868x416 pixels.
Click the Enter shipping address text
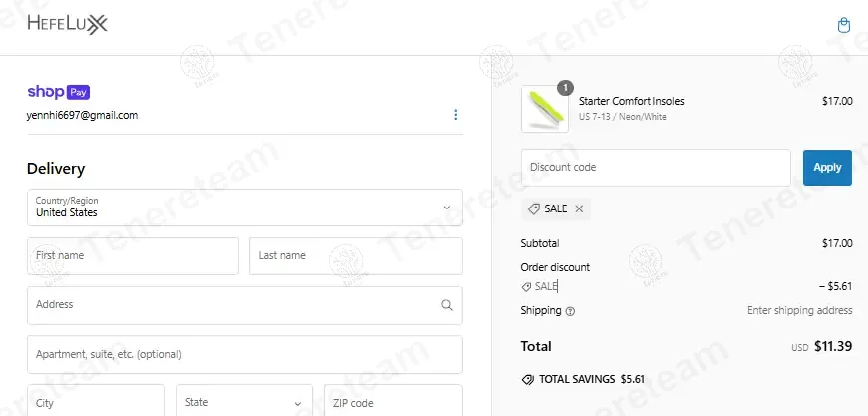(799, 310)
